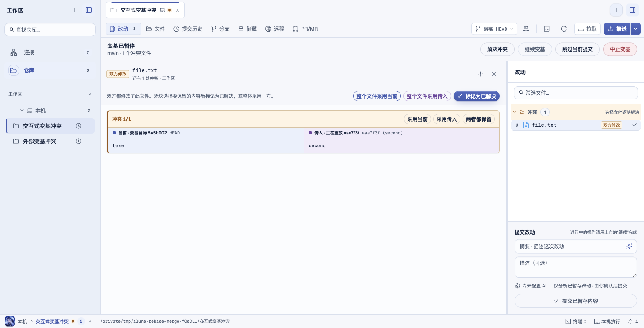
Task: Switch to the 文件 tab
Action: pyautogui.click(x=155, y=29)
